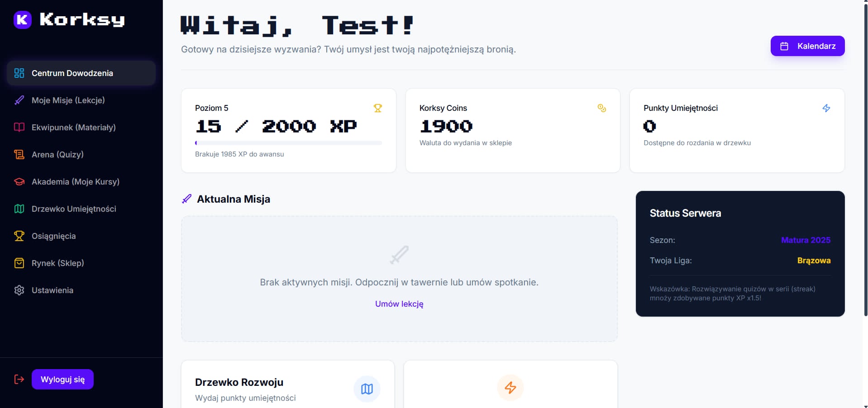Click the Wydaj punkty umiejętności text

click(x=245, y=398)
